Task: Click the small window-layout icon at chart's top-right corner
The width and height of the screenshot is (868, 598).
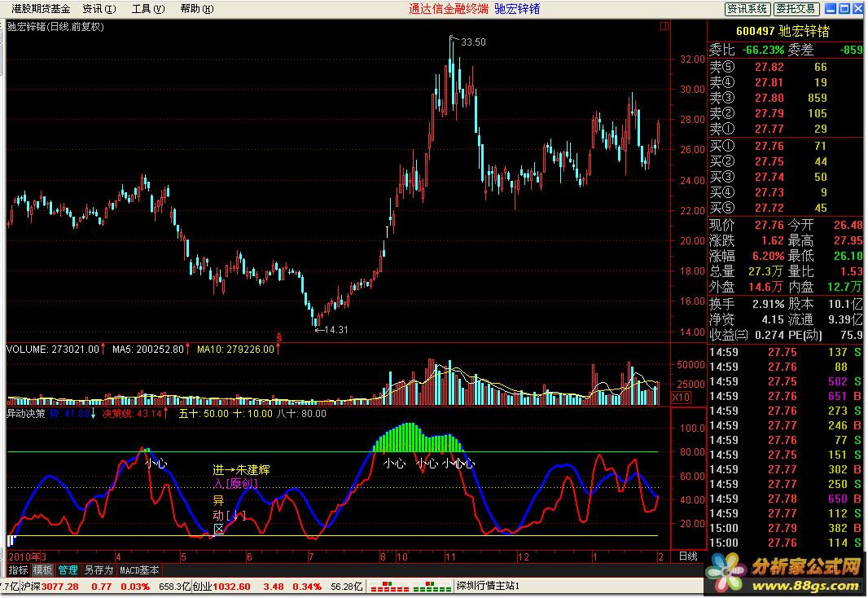Action: tap(664, 26)
